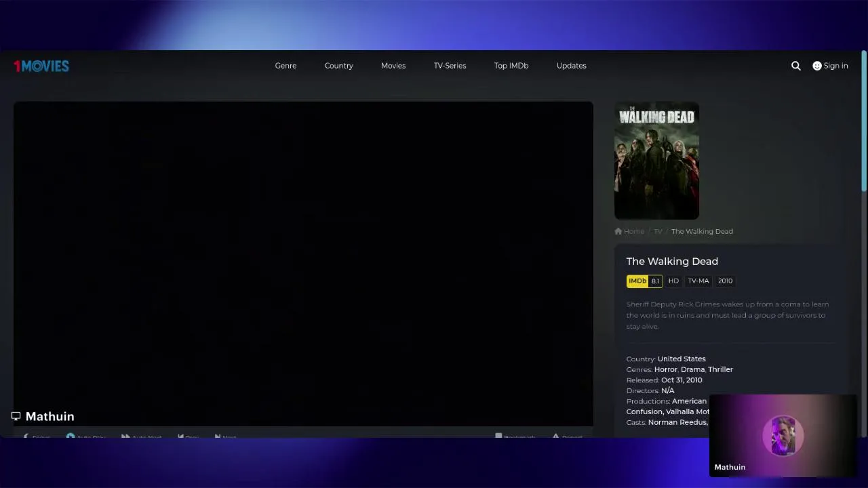The width and height of the screenshot is (868, 488).
Task: Click the Home breadcrumb link
Action: coord(634,231)
